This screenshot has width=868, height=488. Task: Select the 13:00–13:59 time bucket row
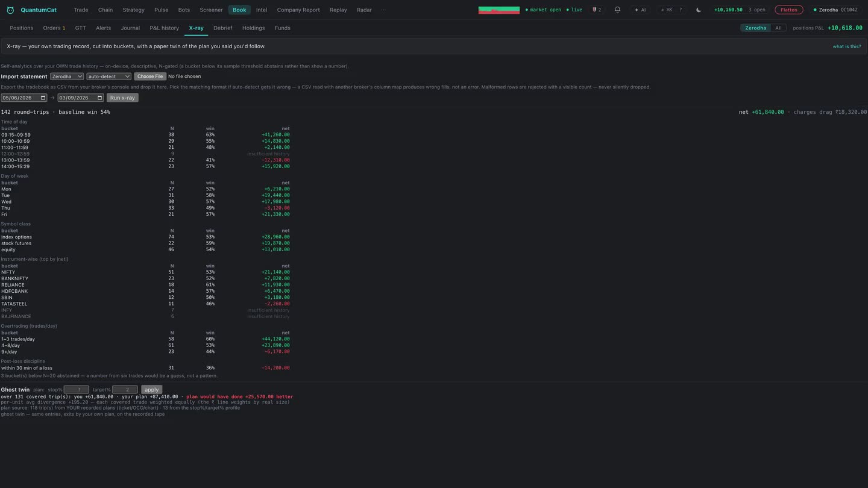point(145,160)
